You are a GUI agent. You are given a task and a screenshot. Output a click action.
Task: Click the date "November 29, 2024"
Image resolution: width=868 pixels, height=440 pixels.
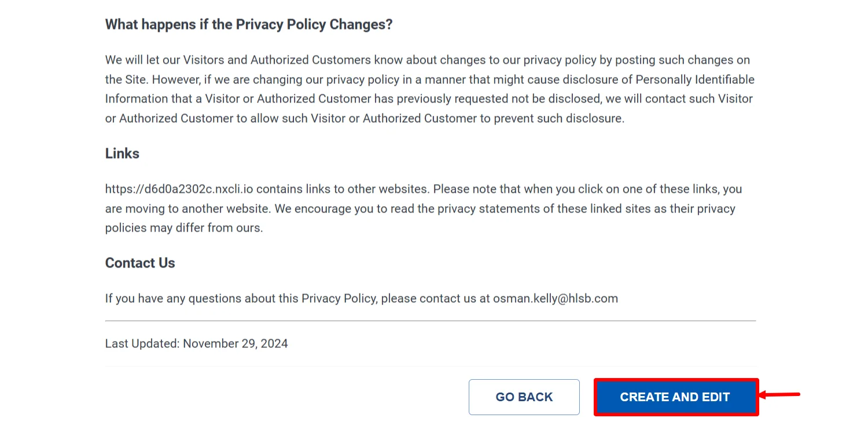tap(236, 344)
